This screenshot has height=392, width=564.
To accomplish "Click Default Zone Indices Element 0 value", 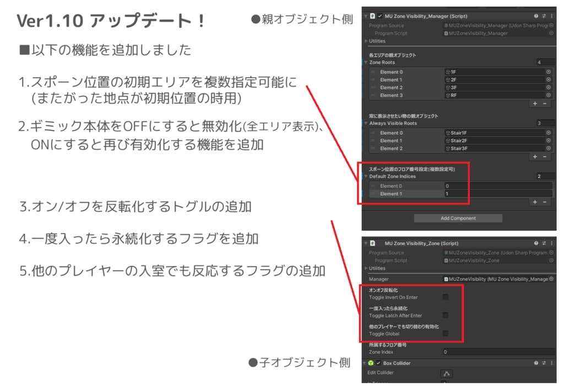I will (498, 186).
